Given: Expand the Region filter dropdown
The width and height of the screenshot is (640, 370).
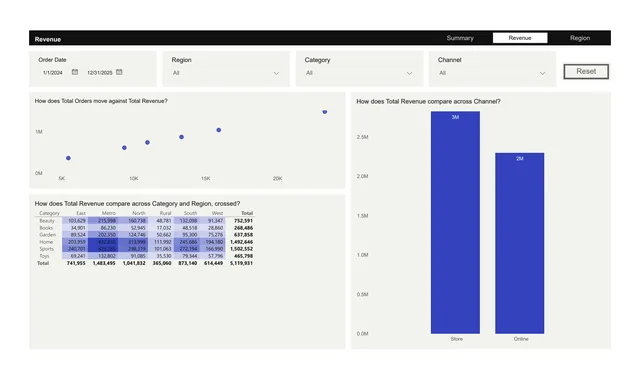Looking at the screenshot, I should coord(276,73).
